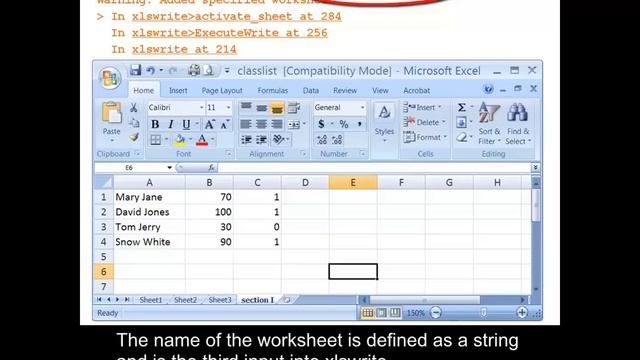Viewport: 640px width, 360px height.
Task: Open Sort & Filter
Action: pos(489,123)
